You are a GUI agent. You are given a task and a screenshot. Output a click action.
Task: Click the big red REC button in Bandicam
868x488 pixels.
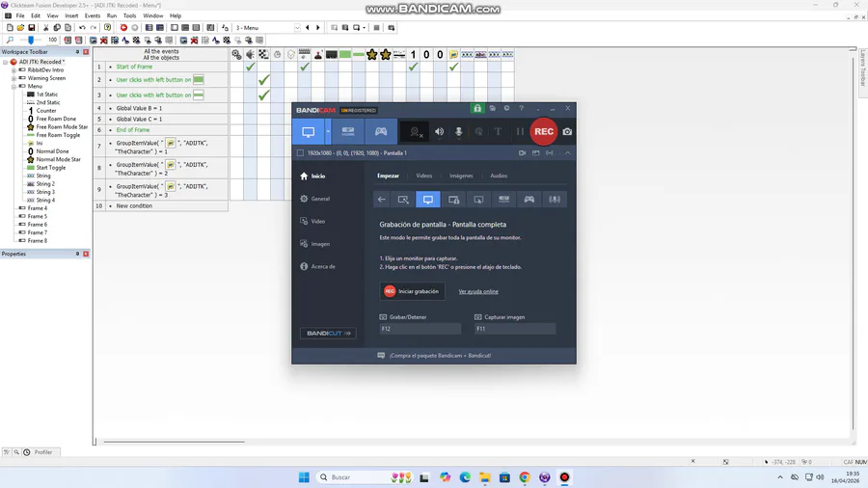coord(544,132)
